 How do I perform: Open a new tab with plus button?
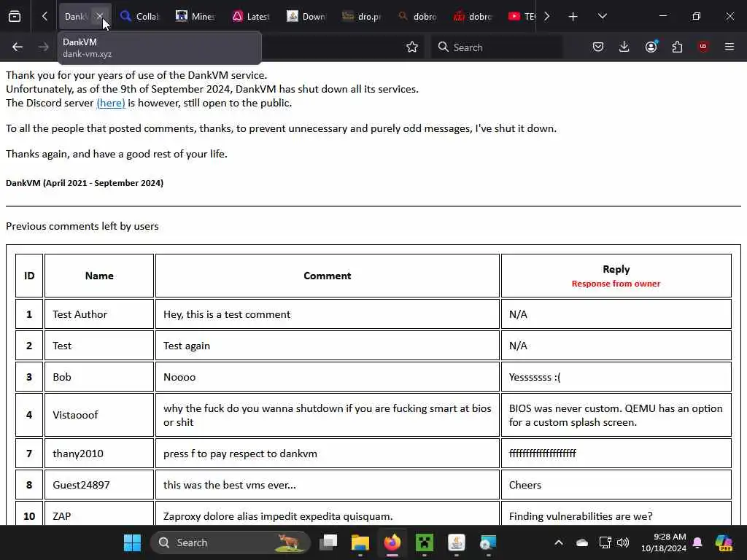[573, 17]
